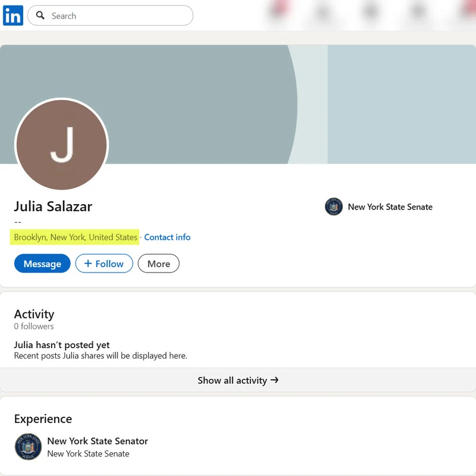Click the magnifying glass search icon
476x476 pixels.
40,15
